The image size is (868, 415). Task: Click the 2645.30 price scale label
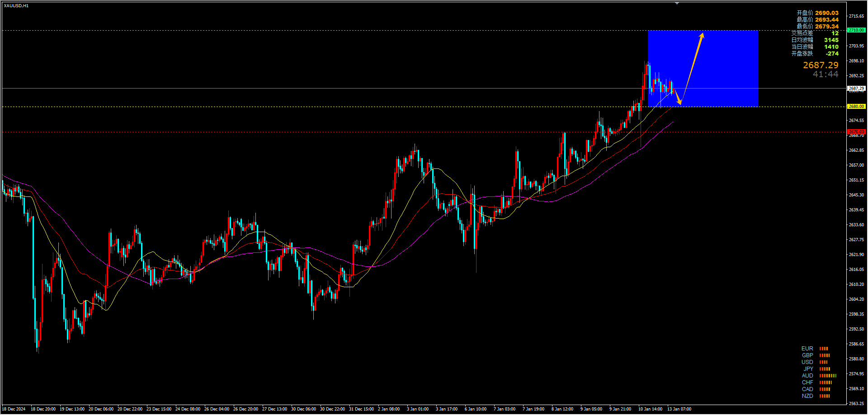(856, 195)
